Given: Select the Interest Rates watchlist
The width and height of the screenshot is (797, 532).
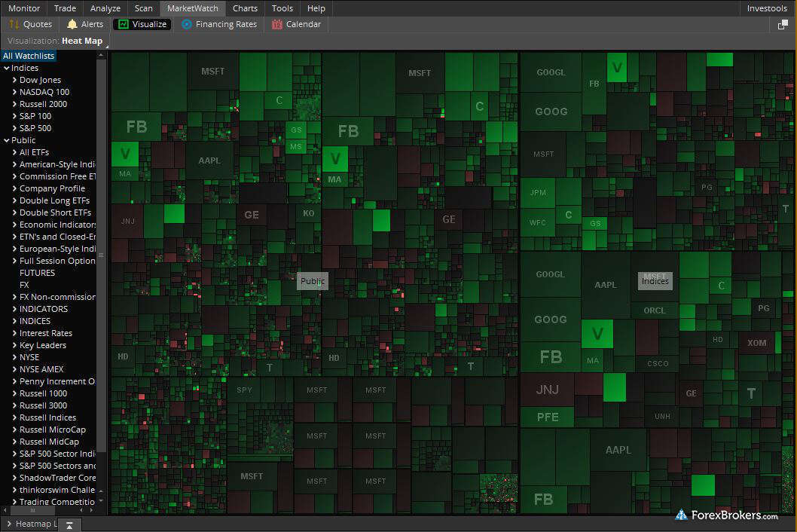Looking at the screenshot, I should (46, 333).
